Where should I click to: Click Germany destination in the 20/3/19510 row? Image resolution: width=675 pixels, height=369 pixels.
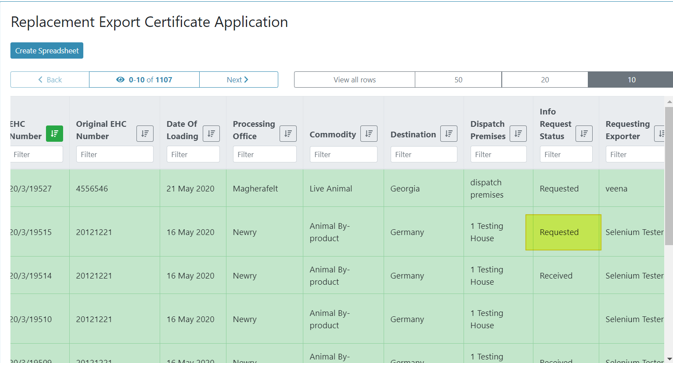407,319
